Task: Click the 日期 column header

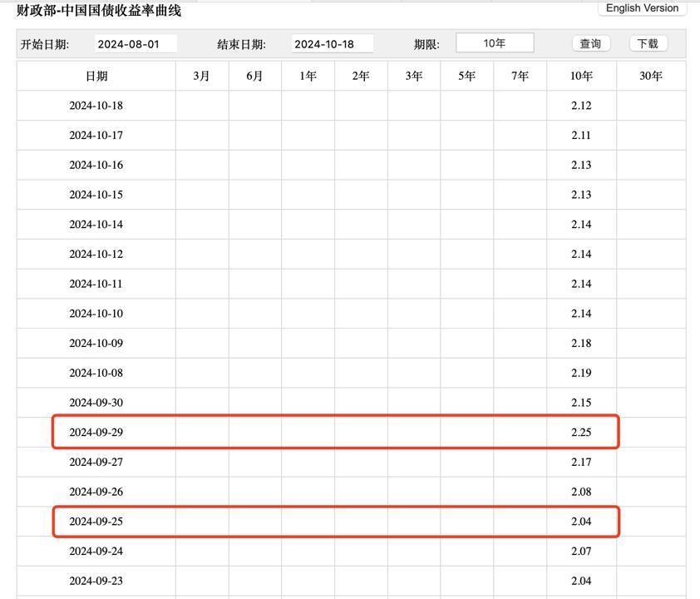Action: click(96, 76)
